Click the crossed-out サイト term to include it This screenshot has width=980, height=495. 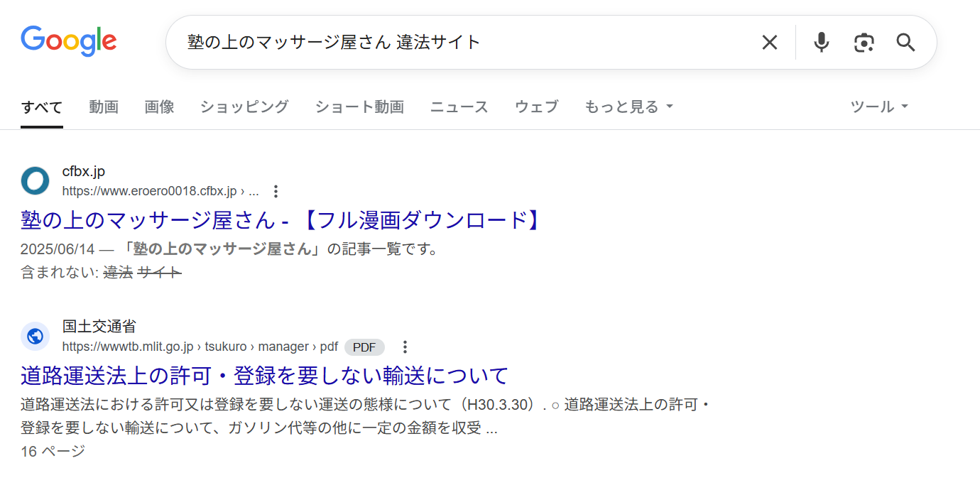(160, 272)
